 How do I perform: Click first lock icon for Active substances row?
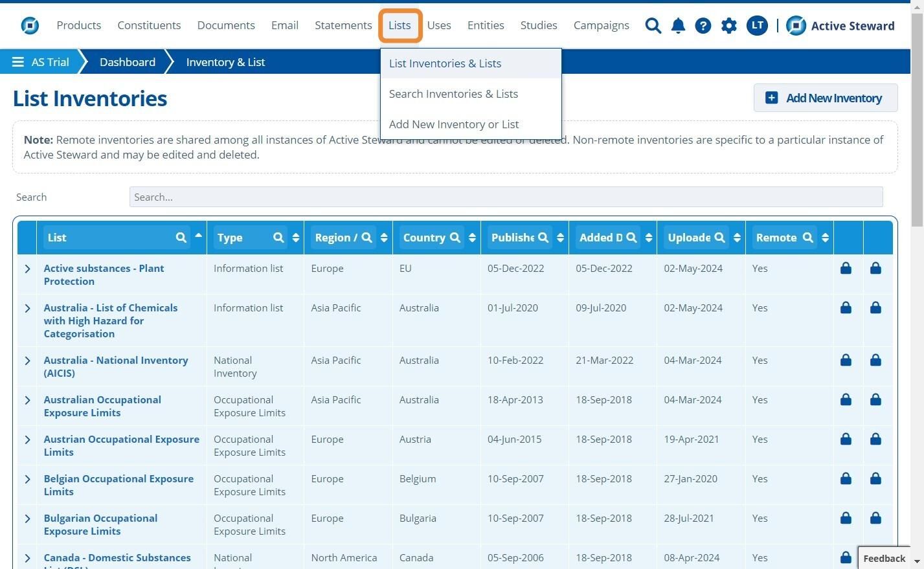coord(846,268)
